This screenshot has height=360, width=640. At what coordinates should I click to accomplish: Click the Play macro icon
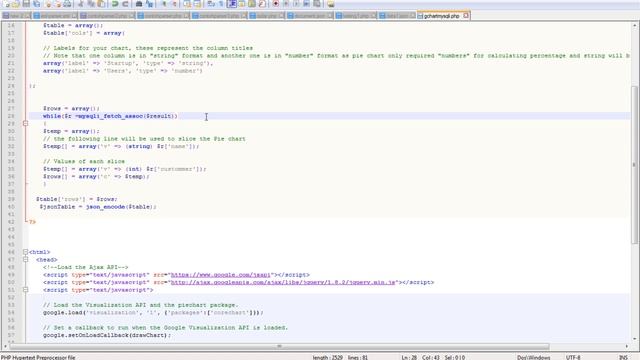pos(296,4)
